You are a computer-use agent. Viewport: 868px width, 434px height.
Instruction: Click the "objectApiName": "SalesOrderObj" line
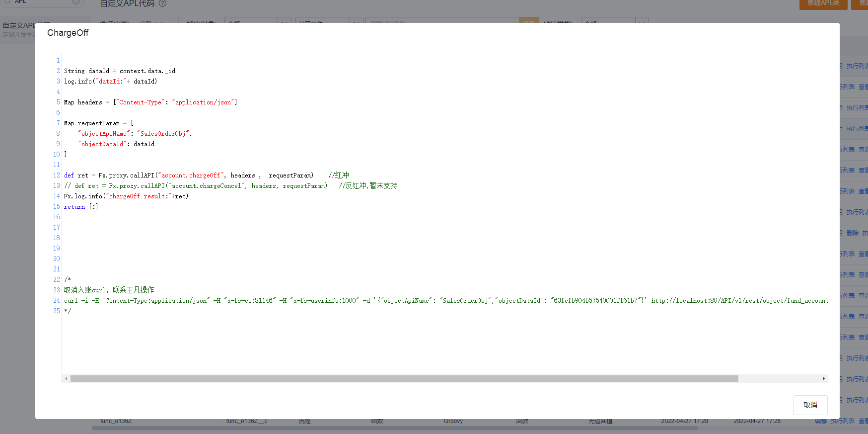[135, 134]
